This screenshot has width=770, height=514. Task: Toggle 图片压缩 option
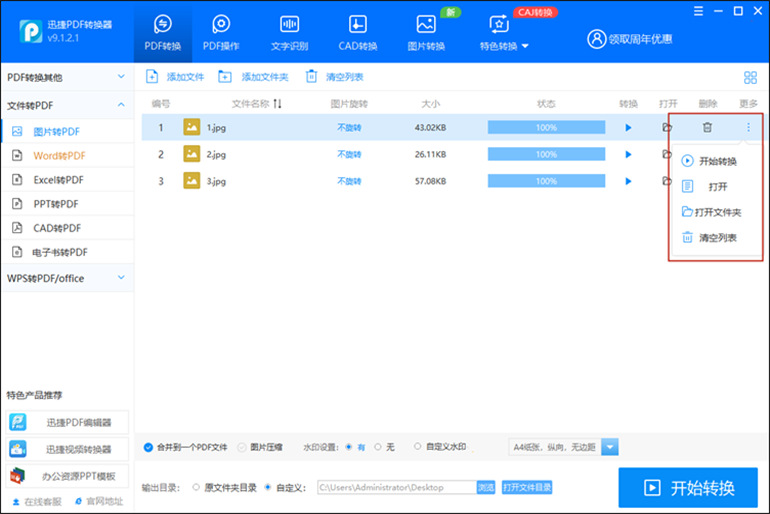(x=260, y=447)
